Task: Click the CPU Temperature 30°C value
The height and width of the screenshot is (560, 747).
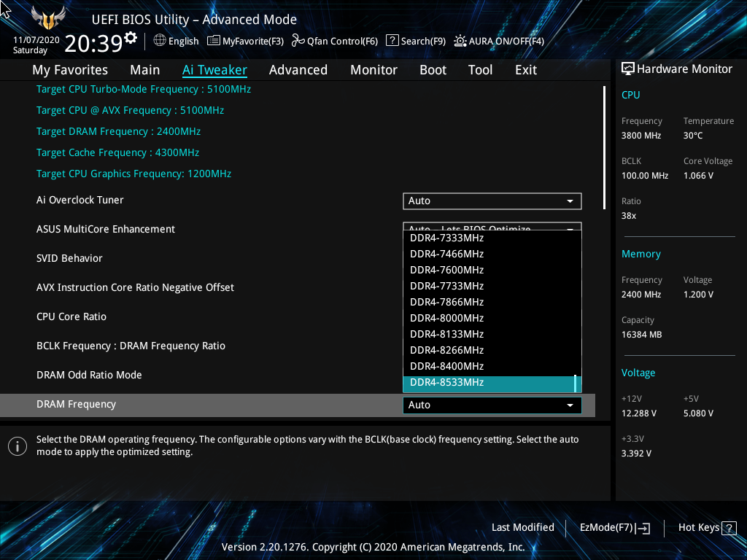Action: click(x=693, y=136)
